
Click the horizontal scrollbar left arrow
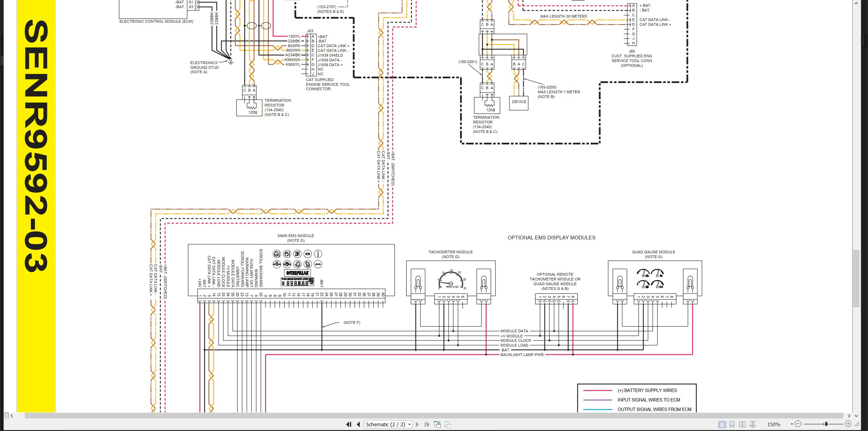click(12, 416)
